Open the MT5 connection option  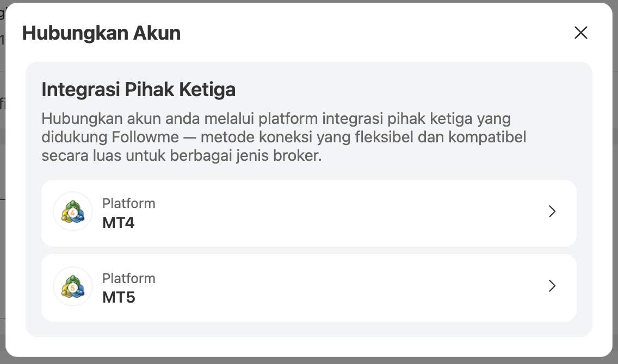309,286
